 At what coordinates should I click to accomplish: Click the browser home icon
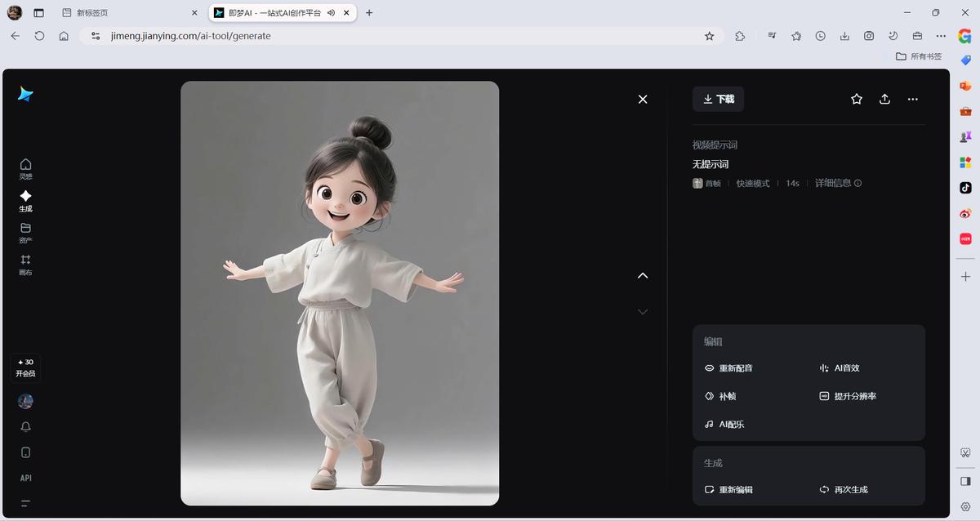coord(64,36)
